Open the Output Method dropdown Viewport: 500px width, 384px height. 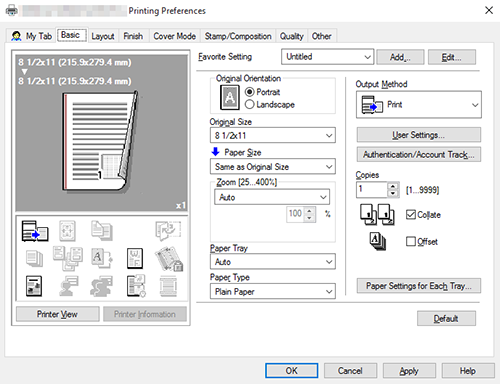tap(419, 105)
